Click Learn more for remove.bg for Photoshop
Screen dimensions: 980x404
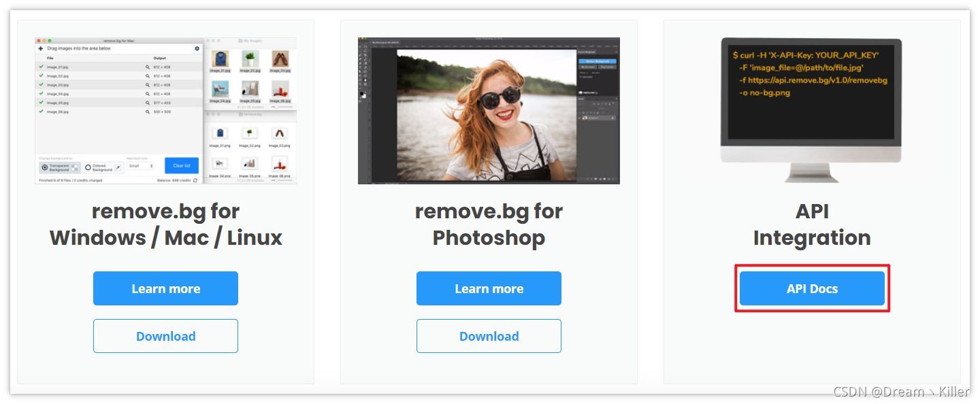[489, 288]
